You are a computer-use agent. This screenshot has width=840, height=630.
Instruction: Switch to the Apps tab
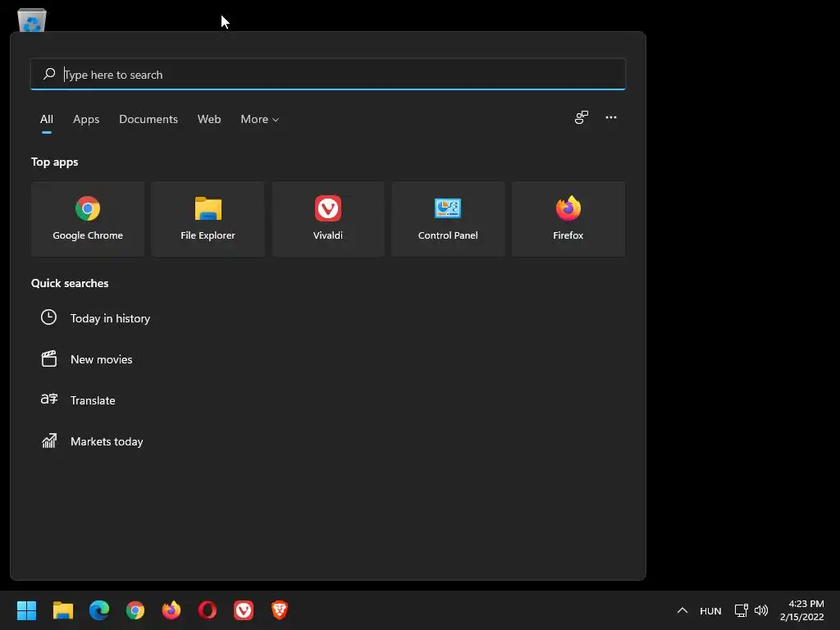pos(86,119)
